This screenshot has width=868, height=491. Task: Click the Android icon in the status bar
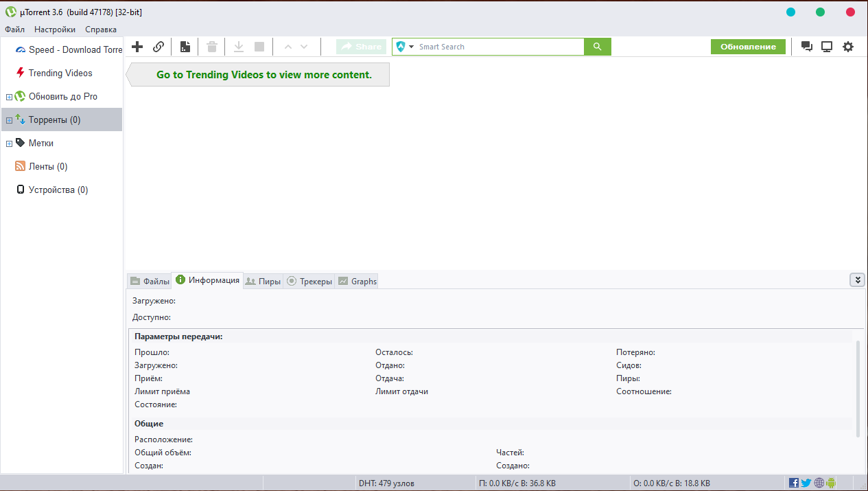pyautogui.click(x=831, y=483)
